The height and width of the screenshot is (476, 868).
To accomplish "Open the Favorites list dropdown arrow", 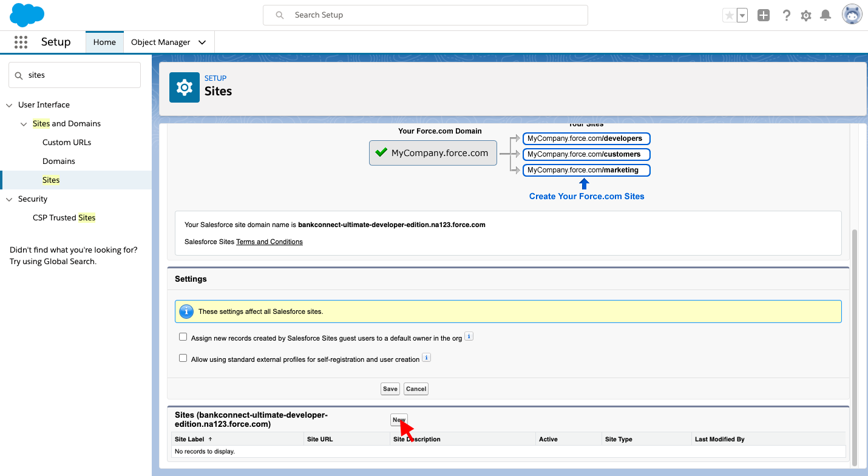I will 742,15.
